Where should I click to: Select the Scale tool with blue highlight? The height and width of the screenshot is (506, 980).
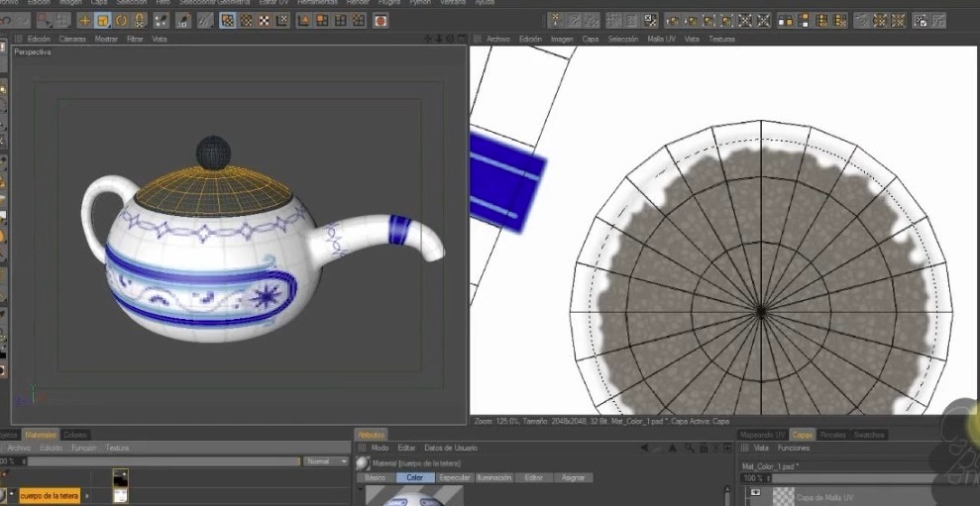(x=103, y=21)
